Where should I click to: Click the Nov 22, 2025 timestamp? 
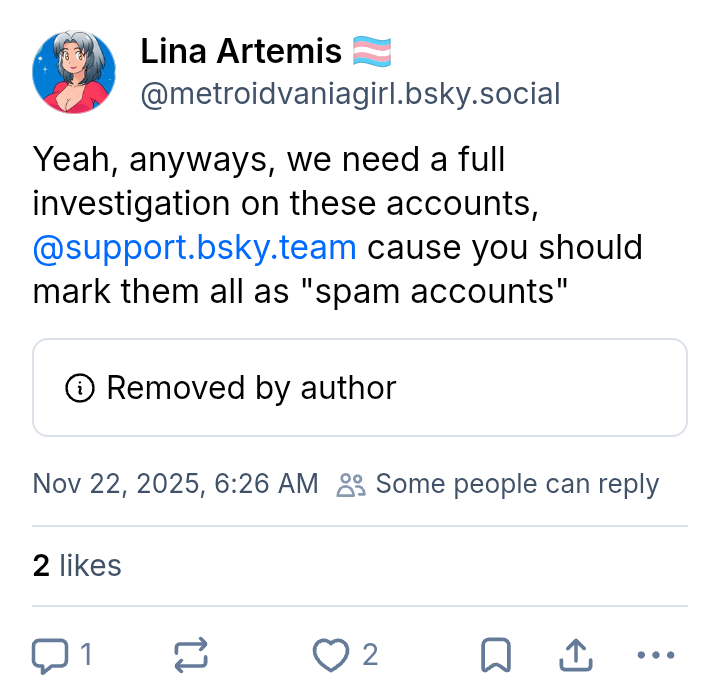pos(175,485)
